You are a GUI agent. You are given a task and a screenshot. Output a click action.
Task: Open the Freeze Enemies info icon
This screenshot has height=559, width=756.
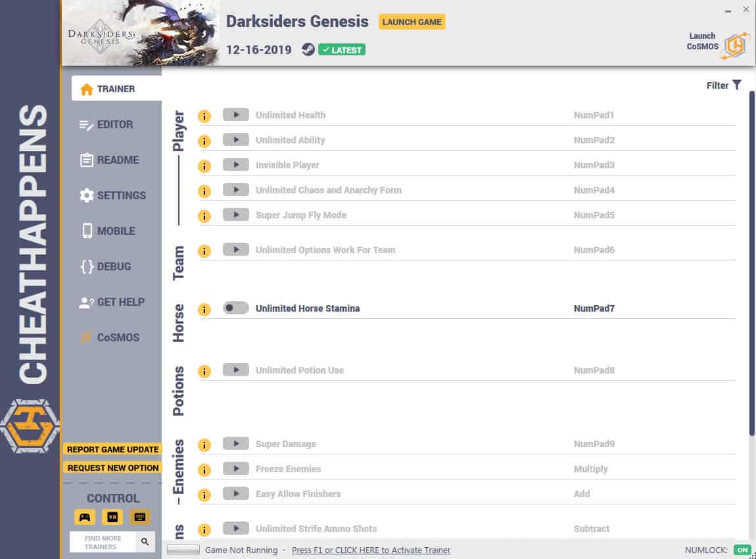[204, 470]
